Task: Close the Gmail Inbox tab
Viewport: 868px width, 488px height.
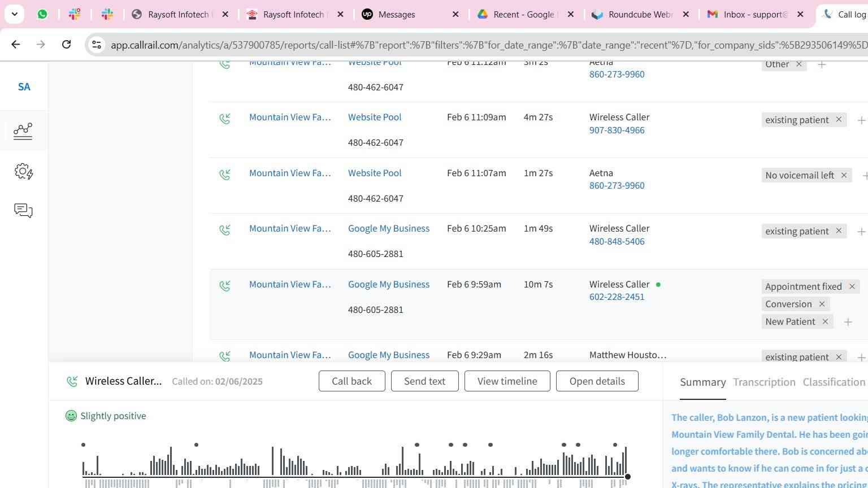Action: tap(800, 14)
